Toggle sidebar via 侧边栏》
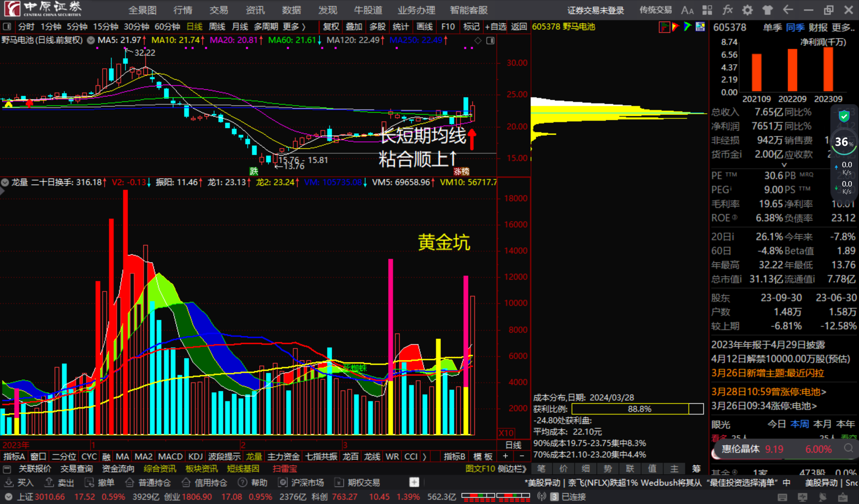 (512, 469)
